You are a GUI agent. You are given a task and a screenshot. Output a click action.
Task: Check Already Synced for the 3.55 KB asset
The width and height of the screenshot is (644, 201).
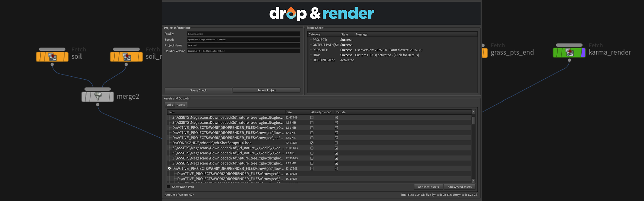312,138
